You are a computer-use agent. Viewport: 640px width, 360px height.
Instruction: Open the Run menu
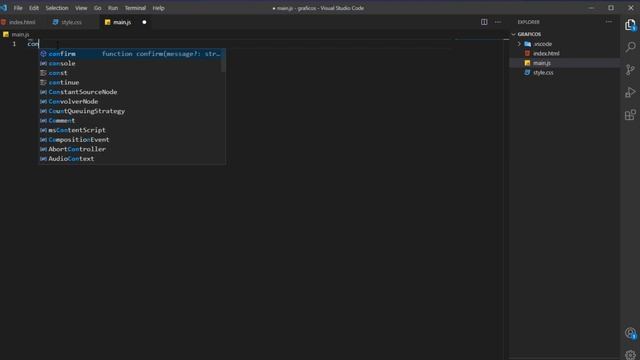[x=113, y=8]
